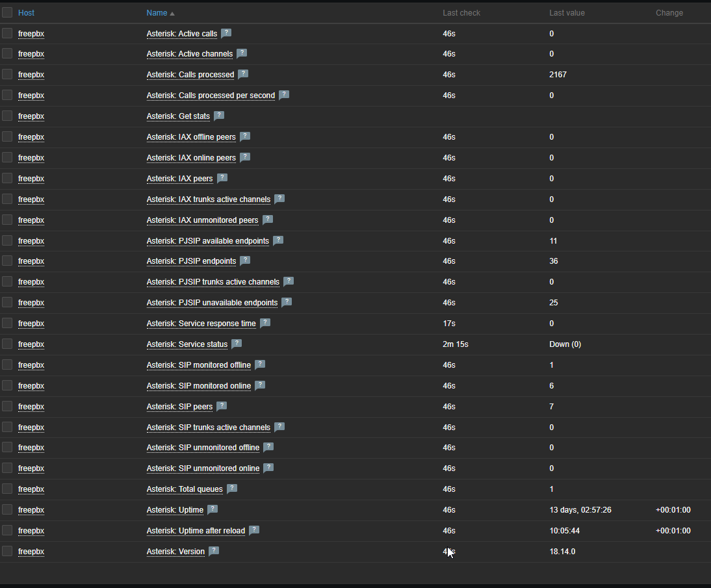Click freepbx host link in Active calls row
711x588 pixels.
click(31, 34)
